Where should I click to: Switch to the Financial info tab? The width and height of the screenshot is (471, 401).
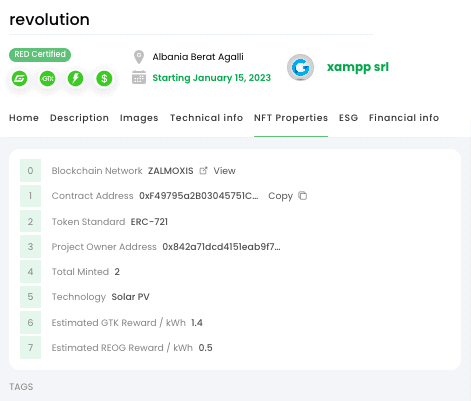pyautogui.click(x=404, y=118)
